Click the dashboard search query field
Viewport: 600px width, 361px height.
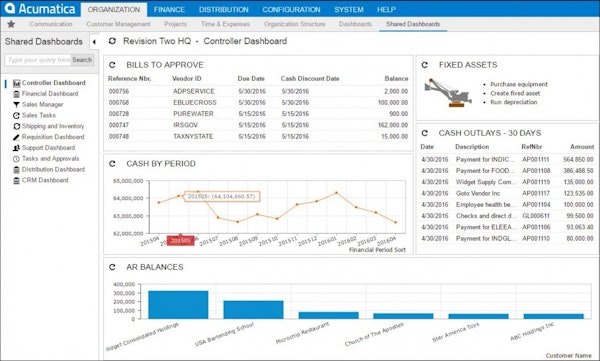[x=38, y=60]
